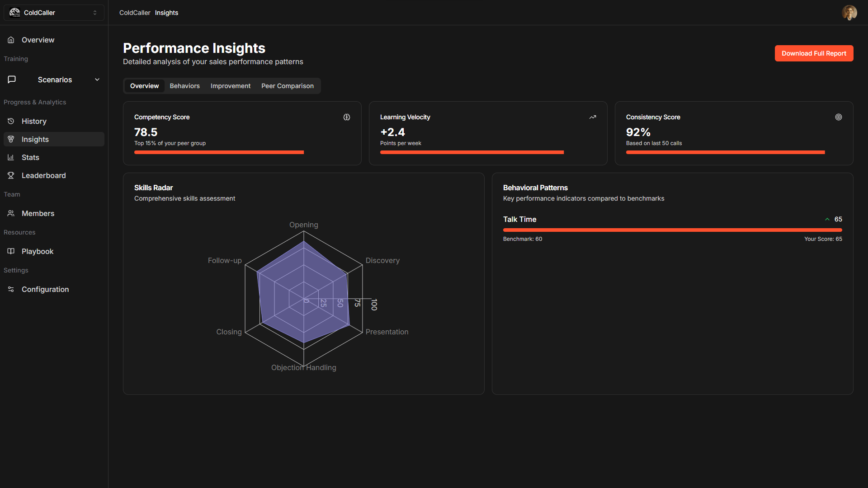Toggle Learning Velocity trend indicator

pyautogui.click(x=592, y=117)
